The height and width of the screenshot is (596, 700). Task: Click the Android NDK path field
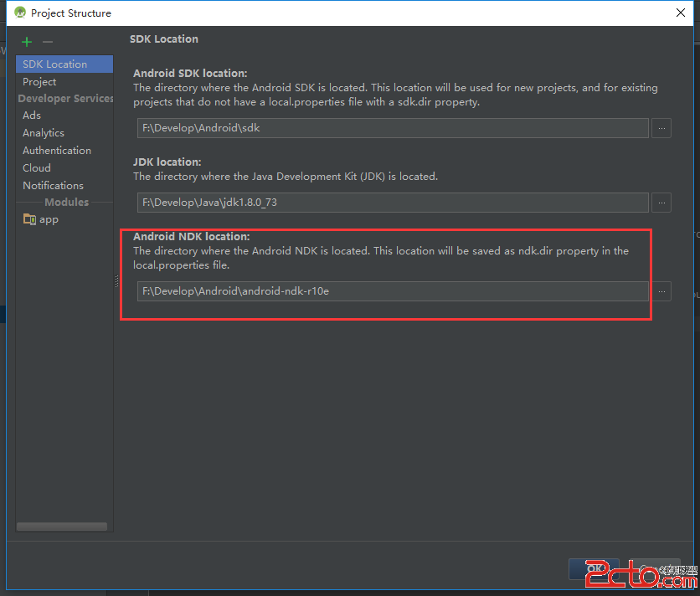pos(393,291)
